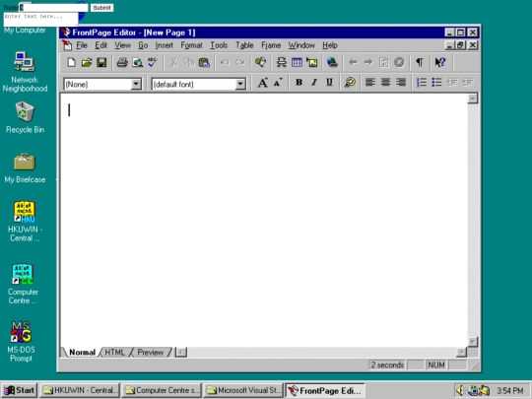Apply a bulleted list
The height and width of the screenshot is (399, 532).
click(x=436, y=83)
